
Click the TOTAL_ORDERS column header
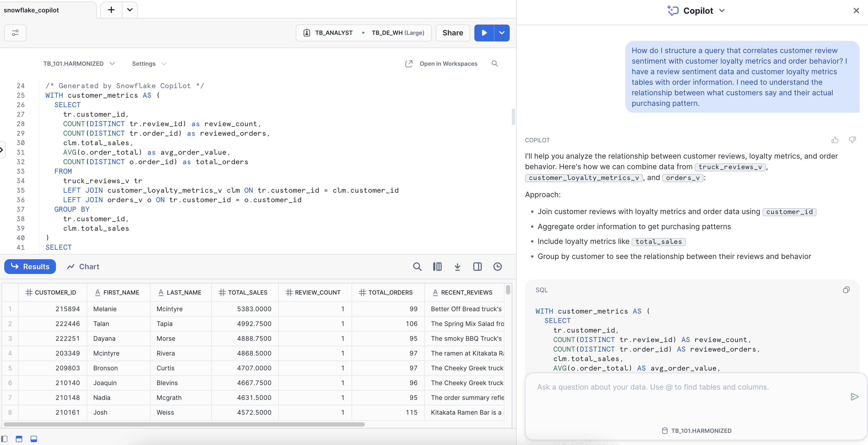(388, 292)
